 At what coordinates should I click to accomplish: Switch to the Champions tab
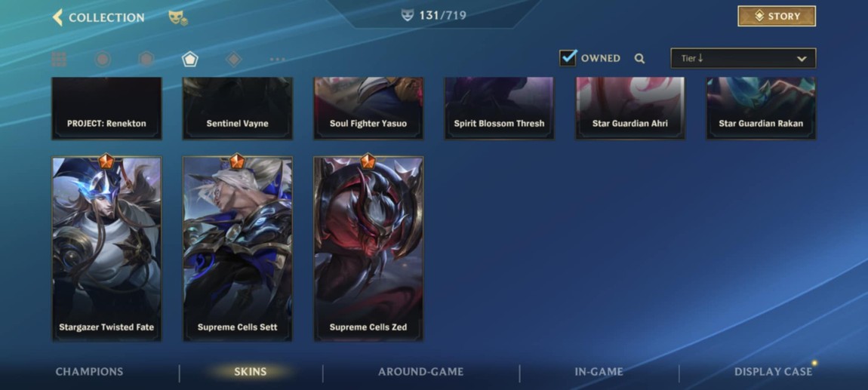89,372
